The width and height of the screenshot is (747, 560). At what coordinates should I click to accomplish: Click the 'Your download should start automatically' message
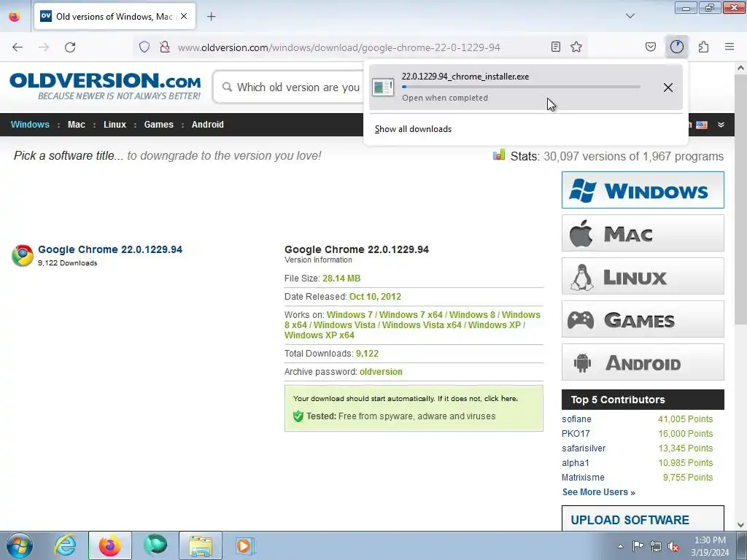[x=406, y=399]
